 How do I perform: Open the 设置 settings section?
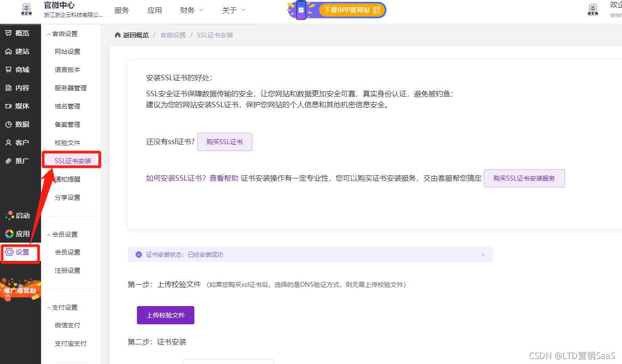[20, 253]
